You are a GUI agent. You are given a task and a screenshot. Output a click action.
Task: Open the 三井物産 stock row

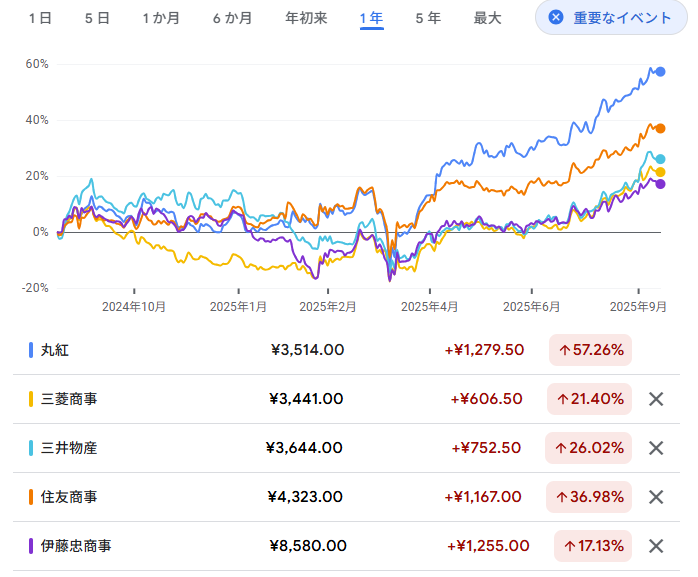pos(346,448)
